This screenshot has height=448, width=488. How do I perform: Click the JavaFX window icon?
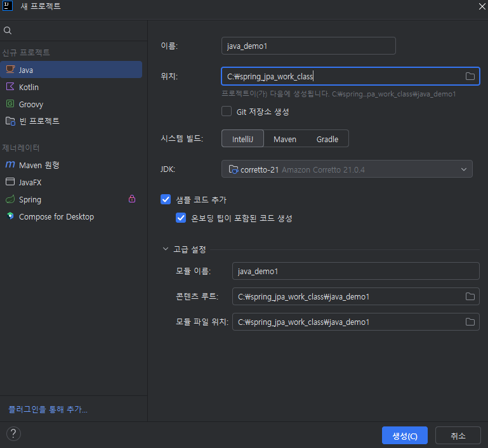pos(10,181)
